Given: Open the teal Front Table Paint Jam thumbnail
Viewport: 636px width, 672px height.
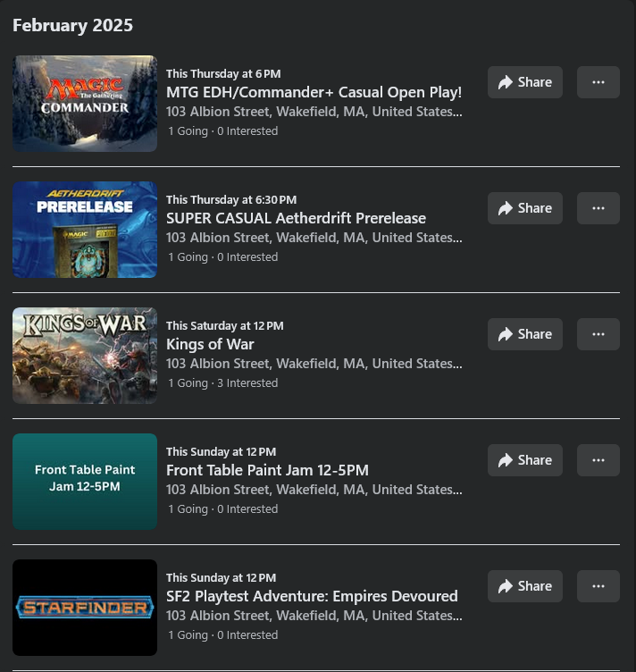Looking at the screenshot, I should 85,482.
